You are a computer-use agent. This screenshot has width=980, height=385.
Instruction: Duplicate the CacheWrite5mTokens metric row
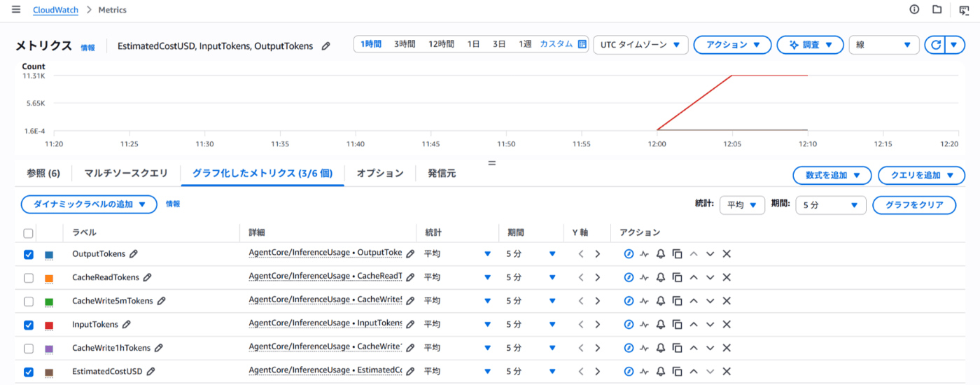point(677,301)
